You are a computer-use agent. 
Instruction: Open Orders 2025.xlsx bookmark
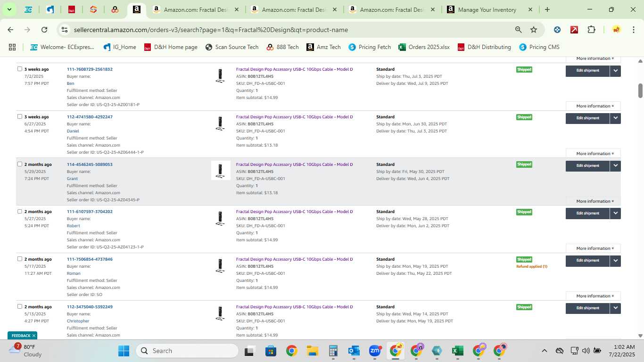(x=424, y=47)
